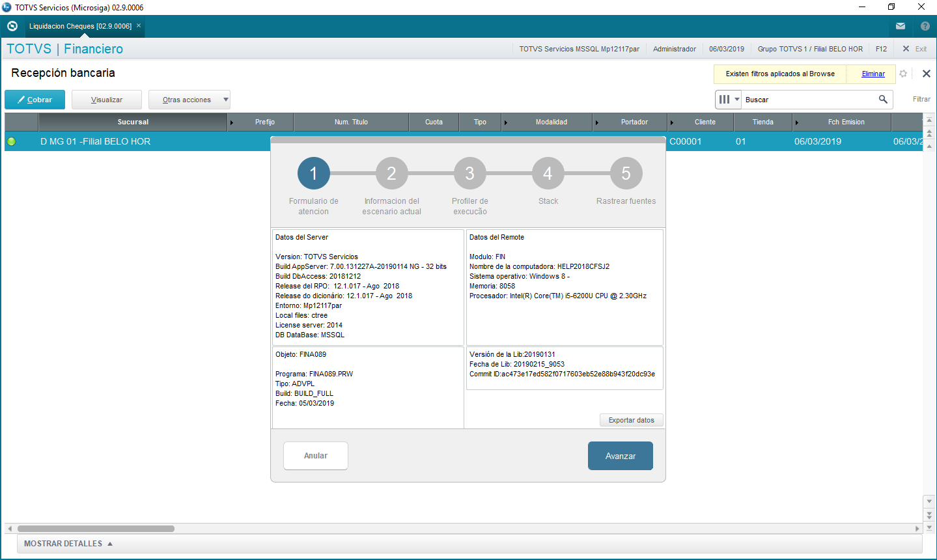
Task: Click the Anular button
Action: click(316, 456)
